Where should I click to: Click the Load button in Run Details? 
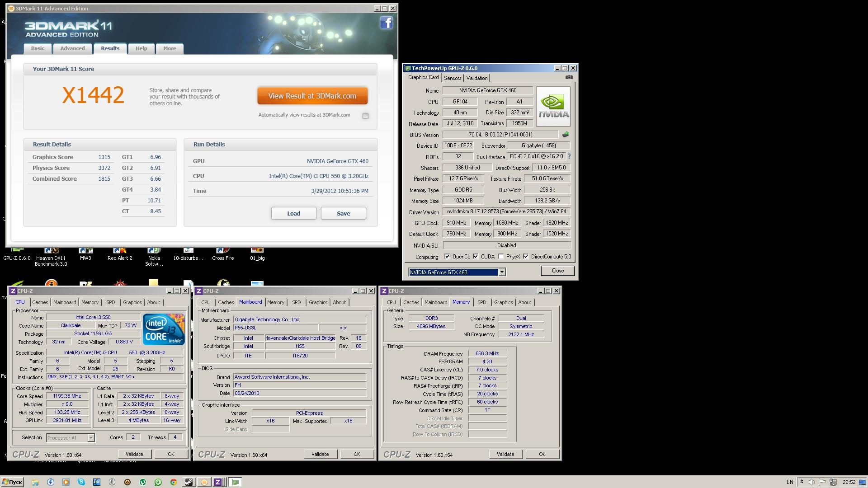(x=294, y=213)
